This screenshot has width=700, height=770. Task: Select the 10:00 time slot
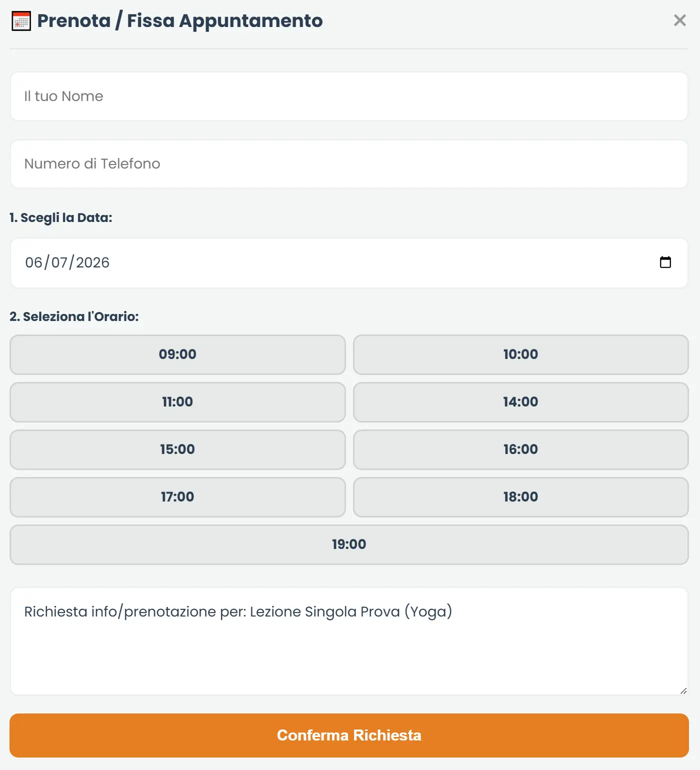coord(520,354)
